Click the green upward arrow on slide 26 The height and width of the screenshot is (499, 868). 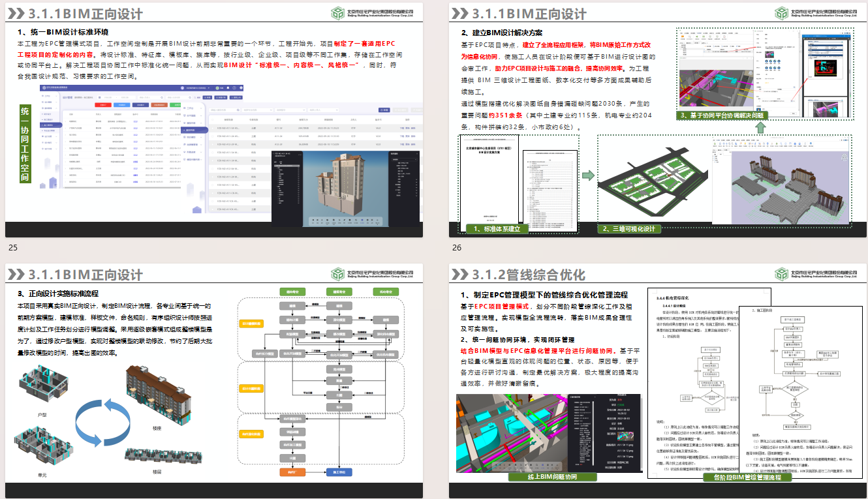(760, 127)
